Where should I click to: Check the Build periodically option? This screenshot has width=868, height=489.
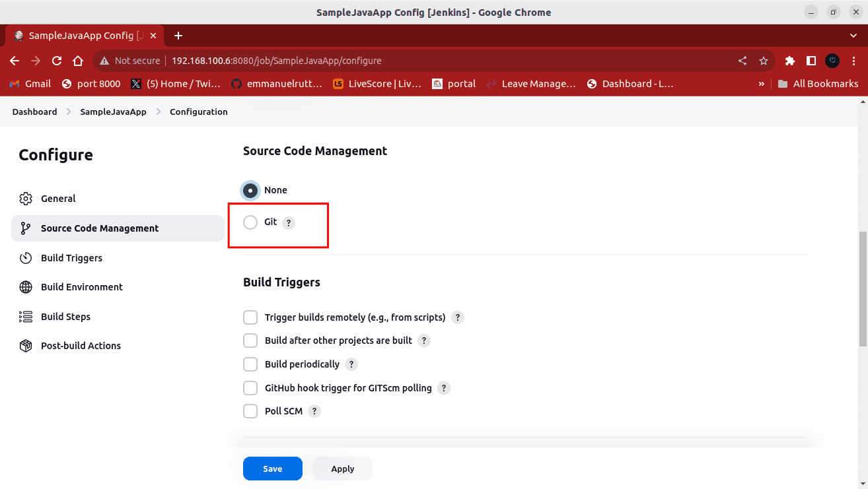coord(250,364)
